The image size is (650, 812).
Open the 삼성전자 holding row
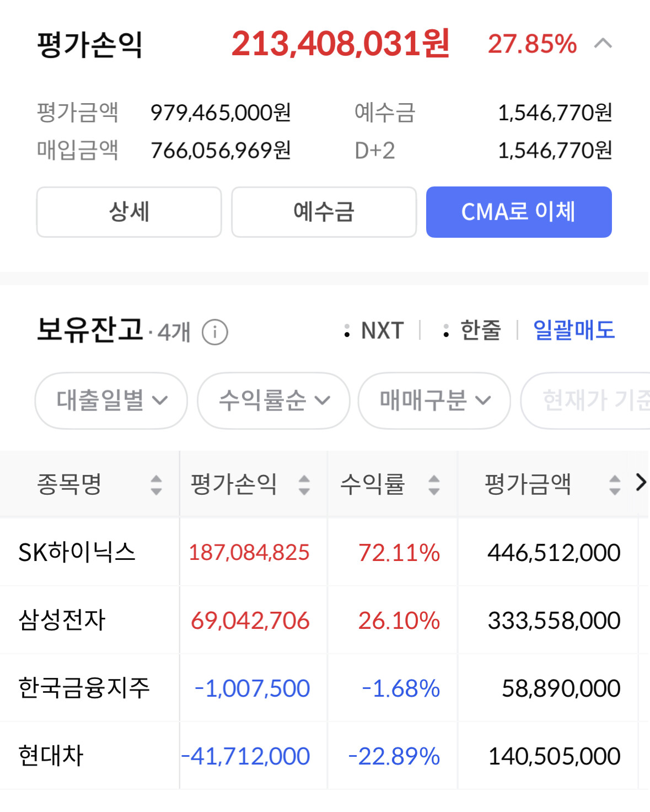325,620
